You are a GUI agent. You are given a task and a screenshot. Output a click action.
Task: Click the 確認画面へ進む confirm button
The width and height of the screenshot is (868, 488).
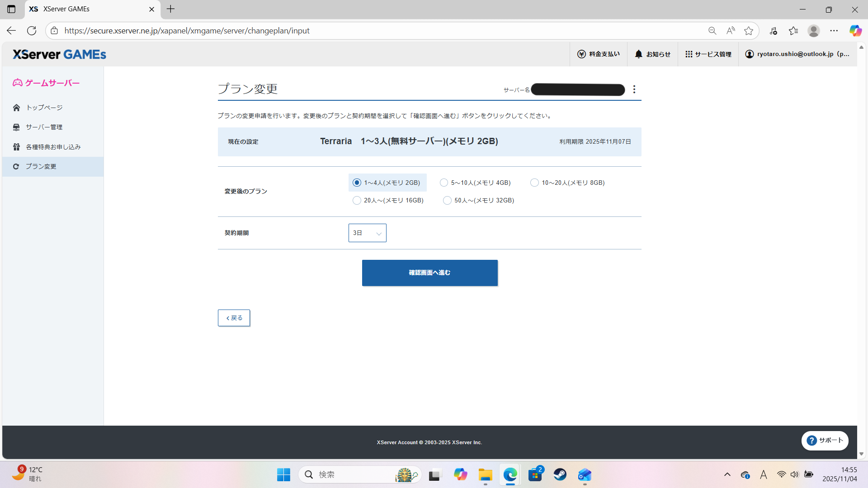429,272
